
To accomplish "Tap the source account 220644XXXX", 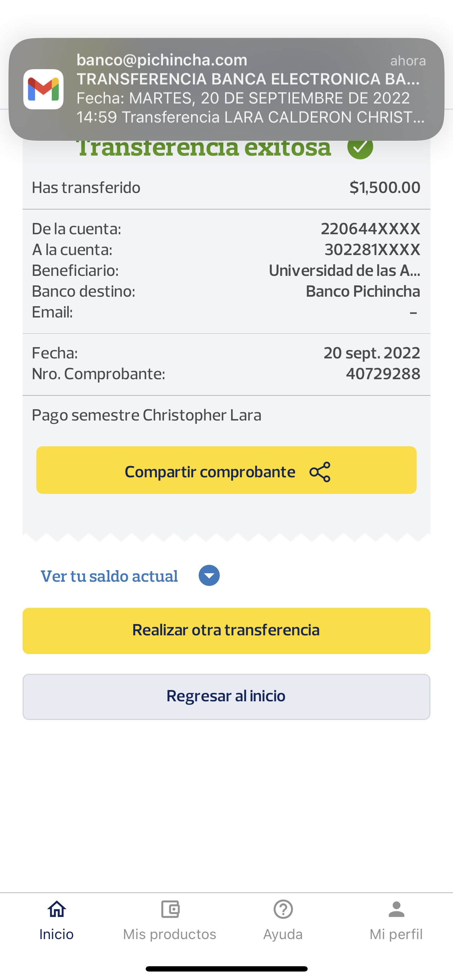I will (x=370, y=229).
